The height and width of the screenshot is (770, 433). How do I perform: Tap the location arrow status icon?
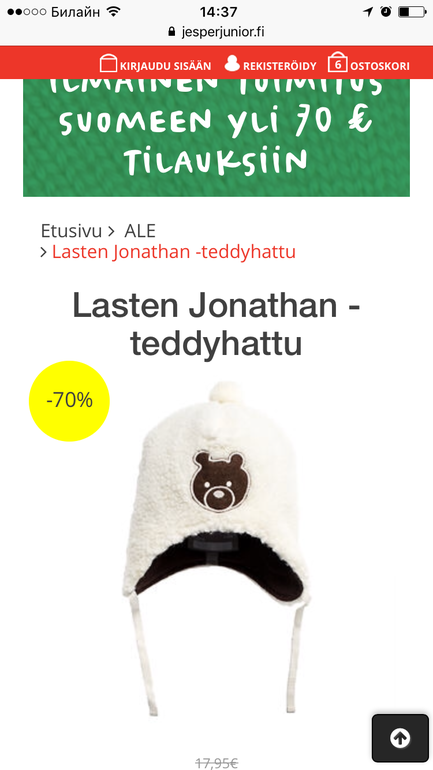click(x=368, y=12)
